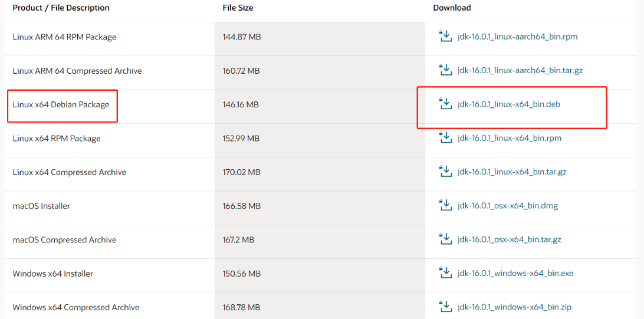Download jdk-16.0.1_osx-x64_bin.dmg installer link
Screen dimensions: 644x319
pyautogui.click(x=507, y=206)
